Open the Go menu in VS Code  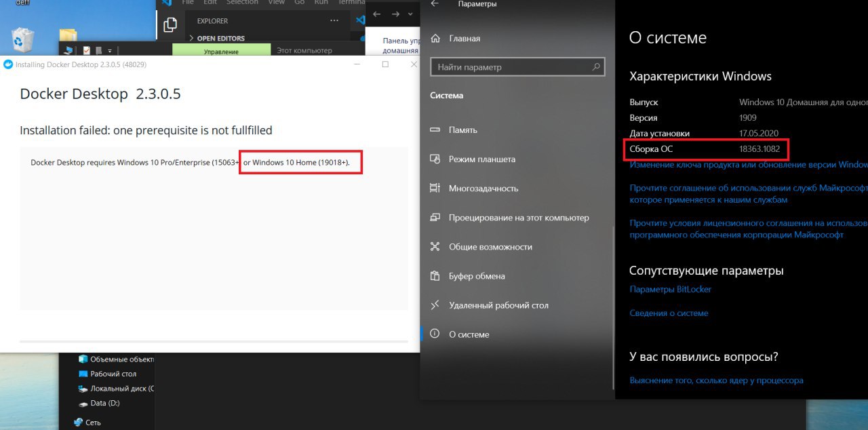299,3
